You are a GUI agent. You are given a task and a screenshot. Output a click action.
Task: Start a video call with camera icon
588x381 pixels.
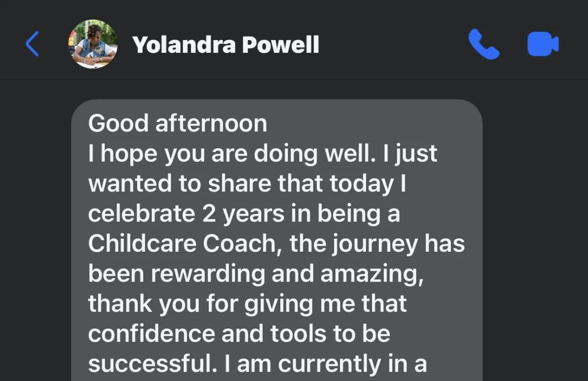click(x=542, y=44)
